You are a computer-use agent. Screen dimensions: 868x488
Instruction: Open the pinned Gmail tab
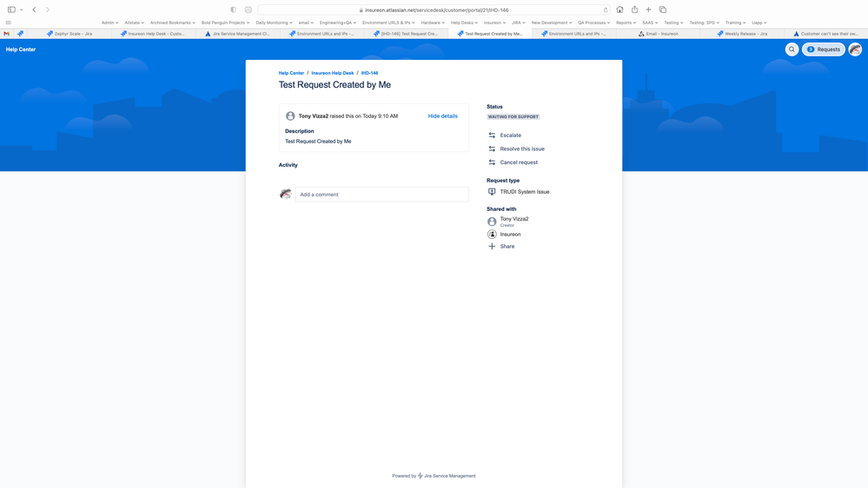point(7,34)
